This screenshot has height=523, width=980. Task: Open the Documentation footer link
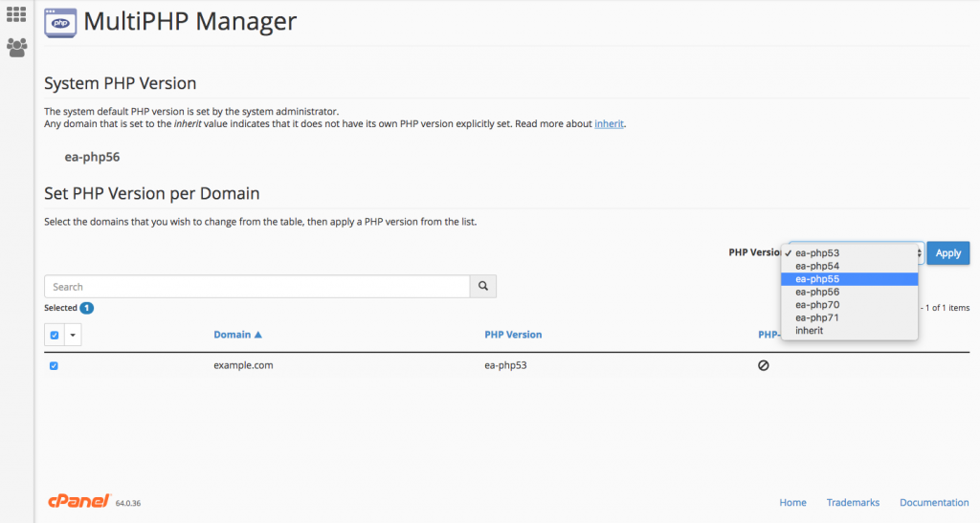coord(934,502)
